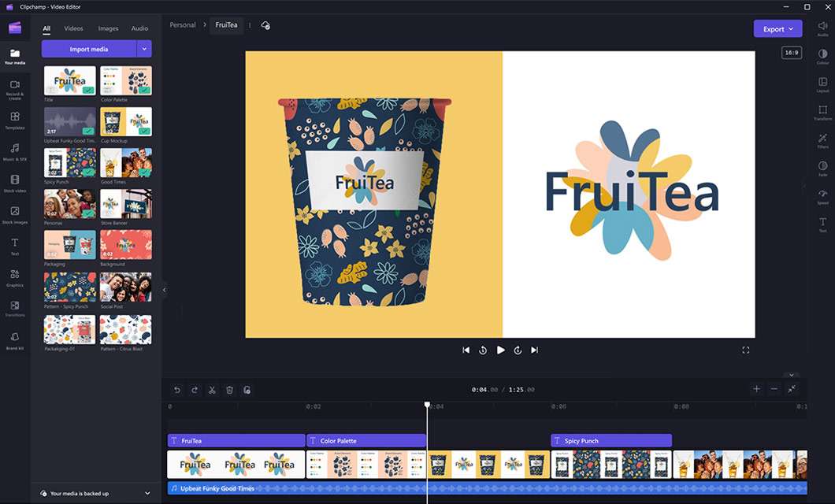Click the timeline playhead at 0:04
Image resolution: width=835 pixels, height=504 pixels.
(x=428, y=405)
